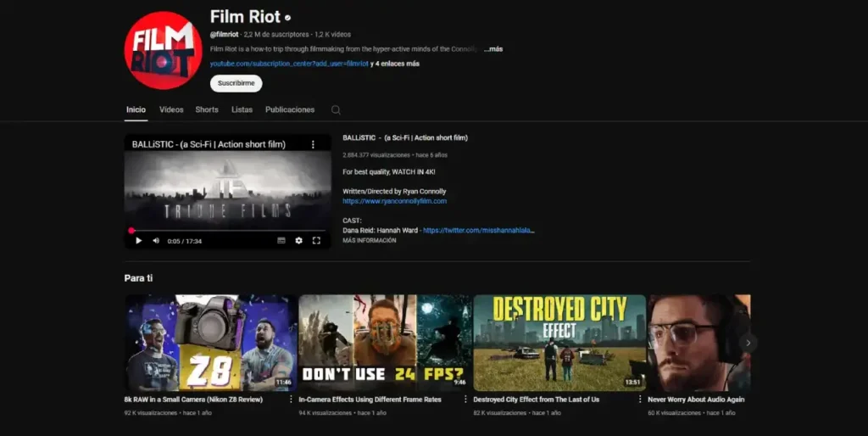
Task: Open the Don't Use 24 FPS thumbnail
Action: (x=385, y=343)
